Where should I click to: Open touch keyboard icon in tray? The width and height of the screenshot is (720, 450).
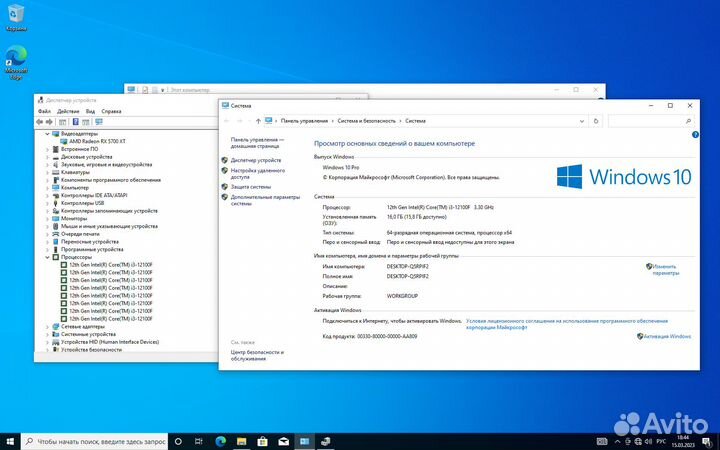click(x=602, y=442)
